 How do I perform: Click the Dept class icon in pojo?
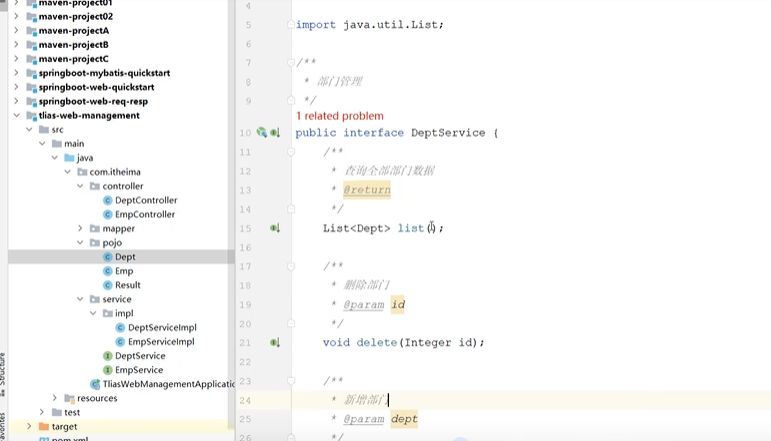108,257
